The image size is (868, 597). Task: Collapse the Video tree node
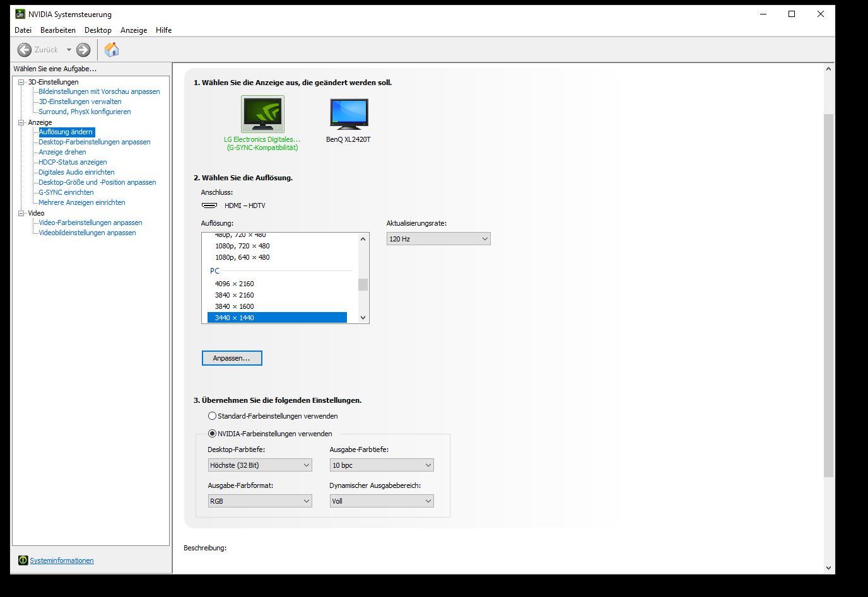(21, 213)
